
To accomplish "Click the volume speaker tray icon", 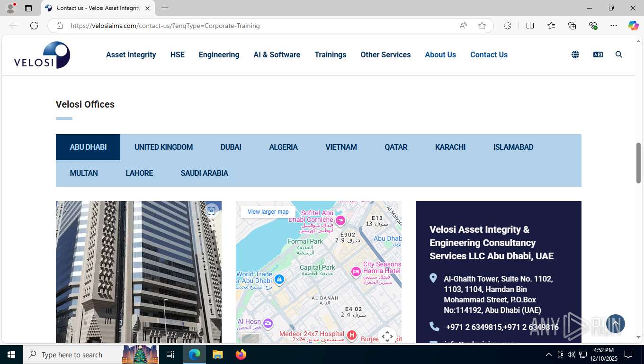I will click(x=572, y=355).
